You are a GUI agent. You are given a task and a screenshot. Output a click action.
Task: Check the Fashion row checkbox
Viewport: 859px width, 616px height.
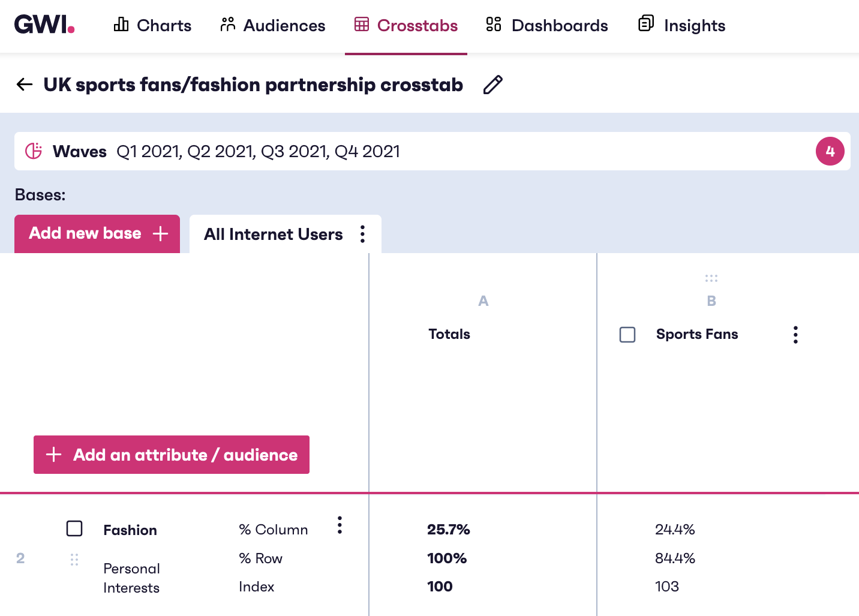click(x=74, y=528)
